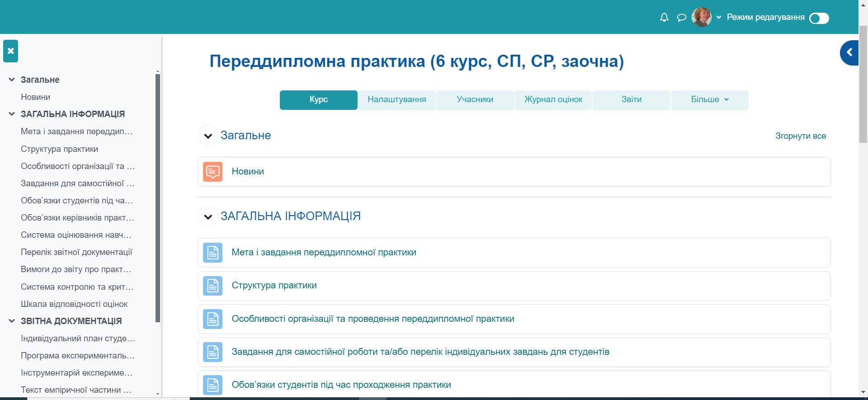Select Обов'язки керівників практ… in sidebar
This screenshot has width=868, height=400.
[x=77, y=217]
